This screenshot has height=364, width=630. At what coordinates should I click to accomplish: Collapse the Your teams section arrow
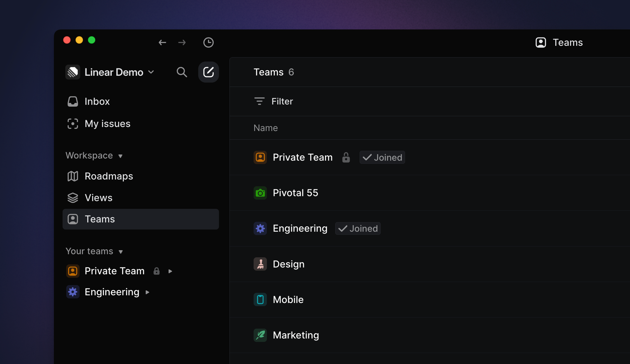coord(121,252)
